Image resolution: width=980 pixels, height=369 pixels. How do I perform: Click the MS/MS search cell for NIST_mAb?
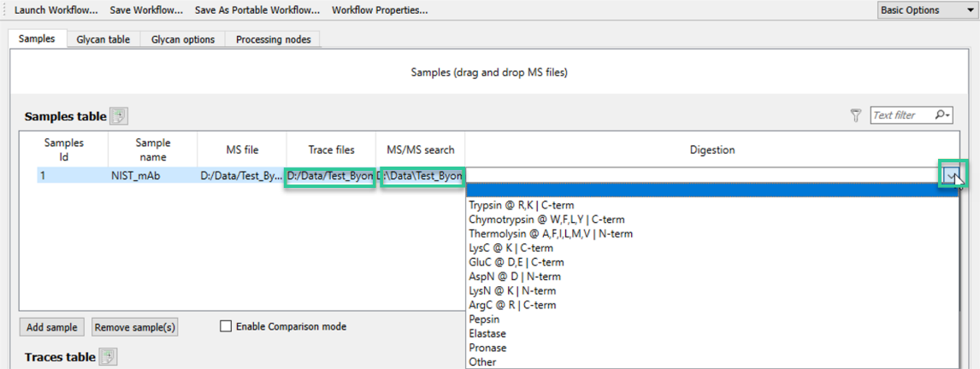pyautogui.click(x=421, y=177)
